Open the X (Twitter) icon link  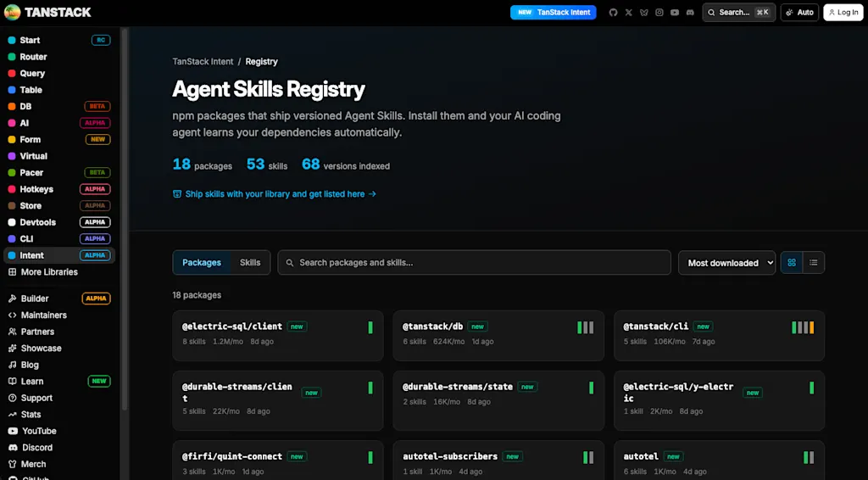click(628, 12)
